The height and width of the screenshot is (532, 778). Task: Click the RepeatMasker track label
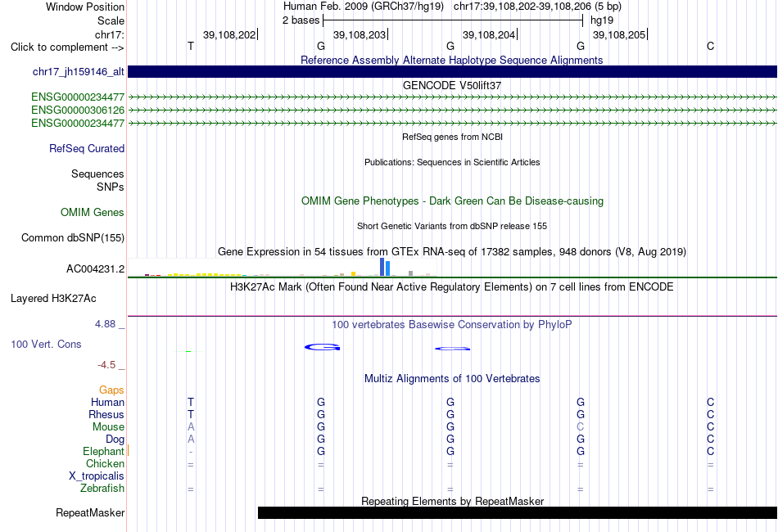click(90, 512)
